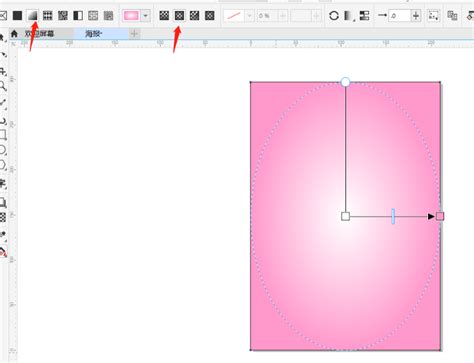Click the node color line swatch

(x=234, y=16)
